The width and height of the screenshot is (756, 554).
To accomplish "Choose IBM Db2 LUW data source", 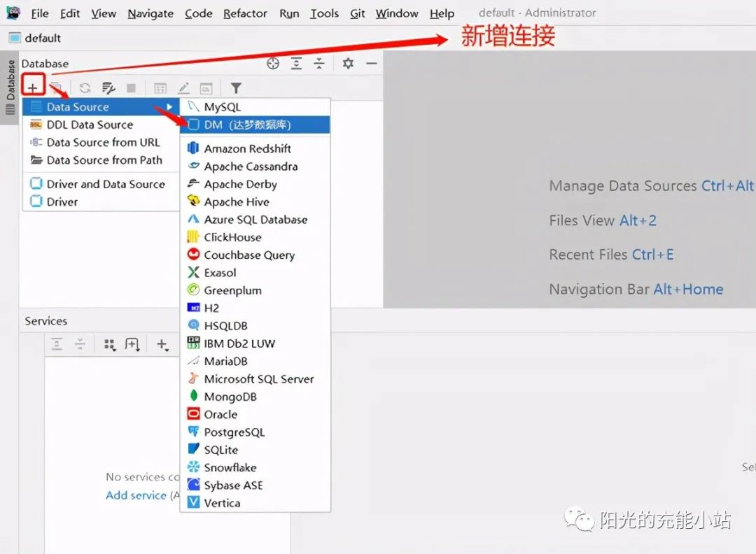I will click(x=255, y=343).
